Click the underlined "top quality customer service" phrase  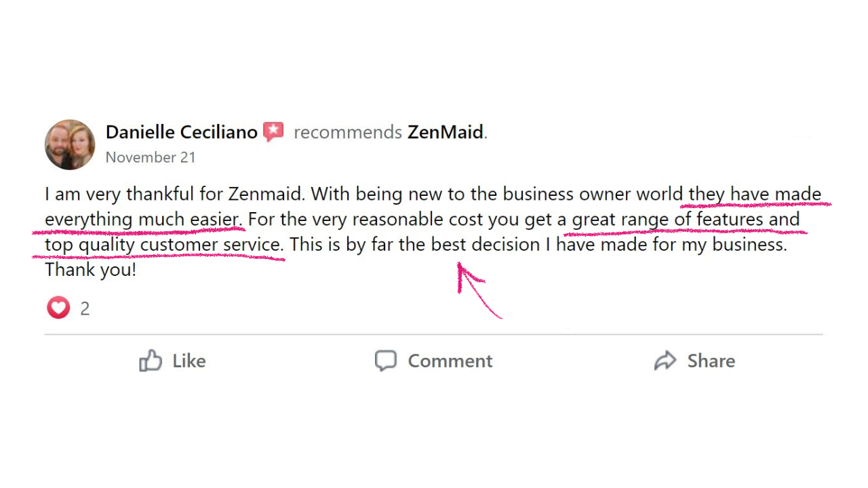[163, 244]
